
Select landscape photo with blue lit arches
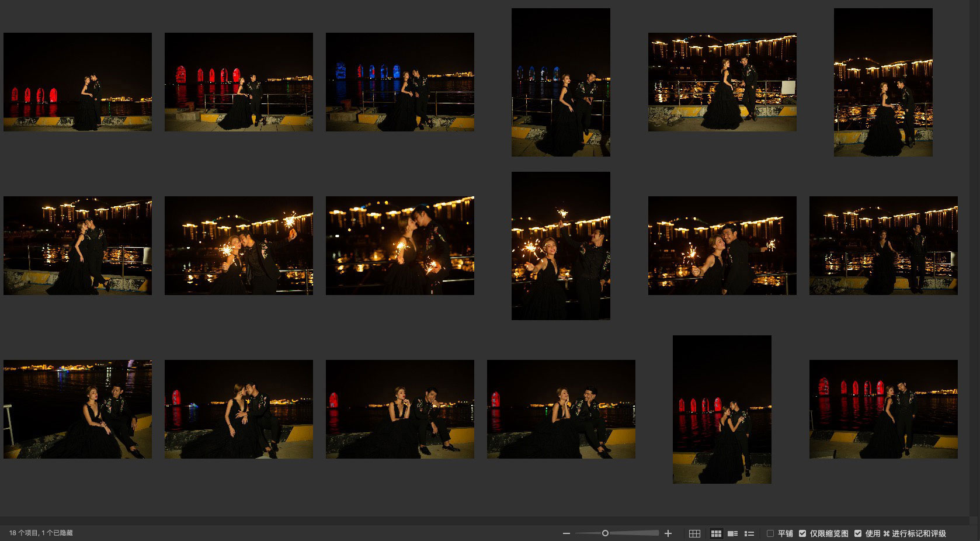(399, 82)
